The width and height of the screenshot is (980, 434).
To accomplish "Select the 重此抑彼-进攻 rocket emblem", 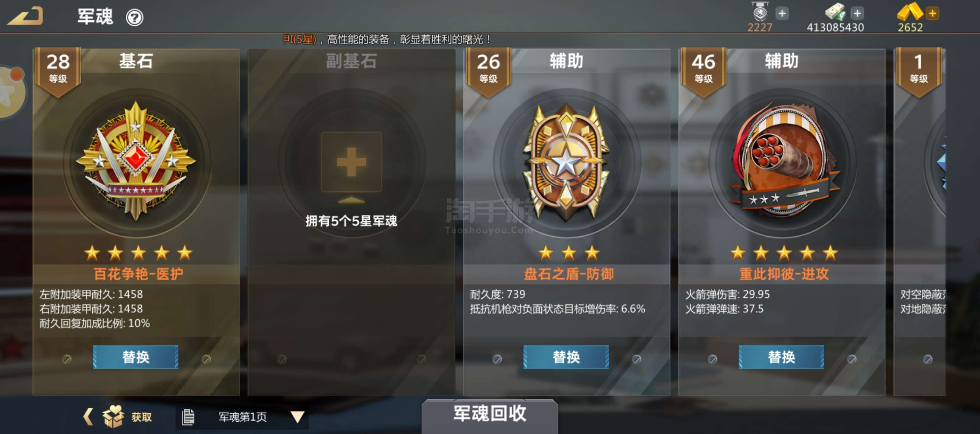I will point(782,160).
